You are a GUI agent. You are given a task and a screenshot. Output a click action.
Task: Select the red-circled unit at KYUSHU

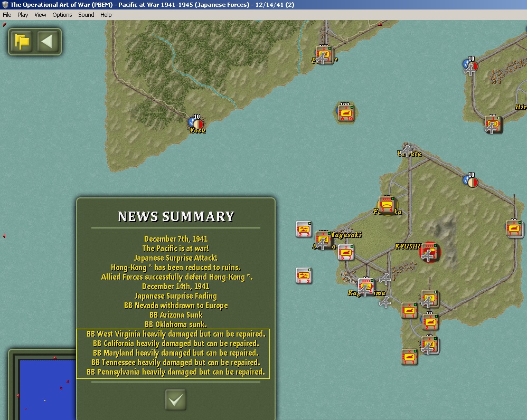[x=429, y=252]
